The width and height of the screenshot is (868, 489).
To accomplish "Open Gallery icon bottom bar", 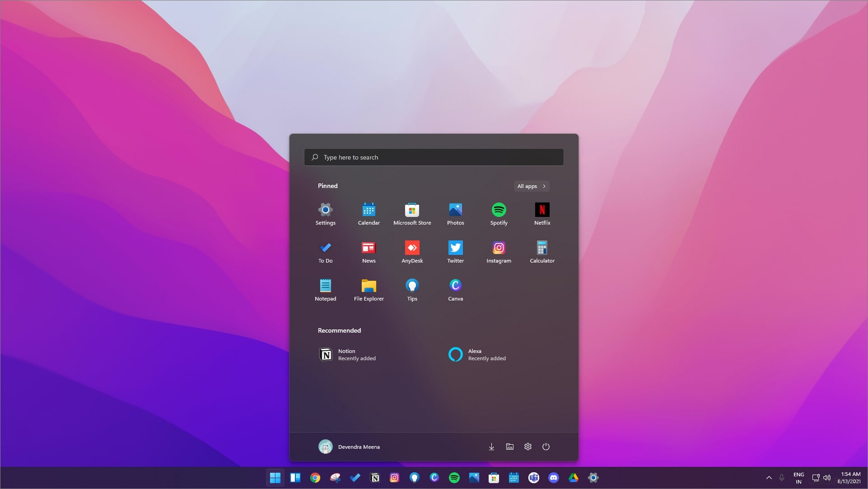I will 473,477.
